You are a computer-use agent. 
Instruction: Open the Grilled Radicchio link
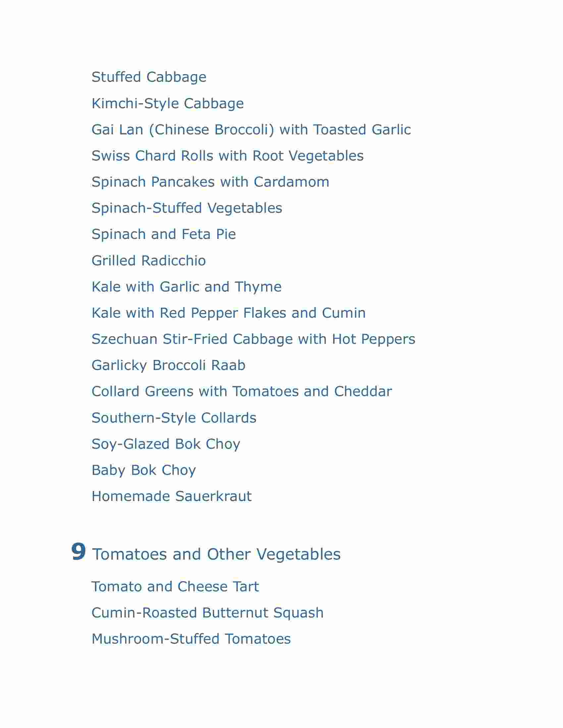[149, 261]
